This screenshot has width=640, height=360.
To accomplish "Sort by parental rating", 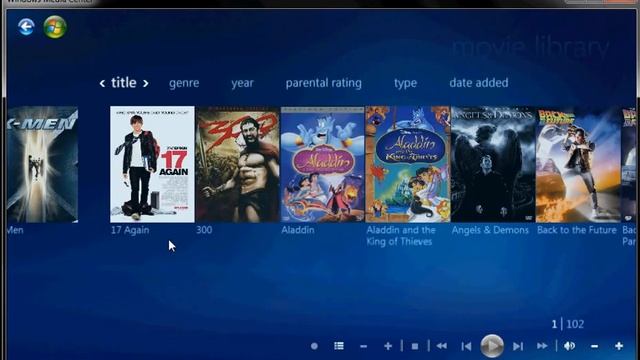I will point(324,83).
